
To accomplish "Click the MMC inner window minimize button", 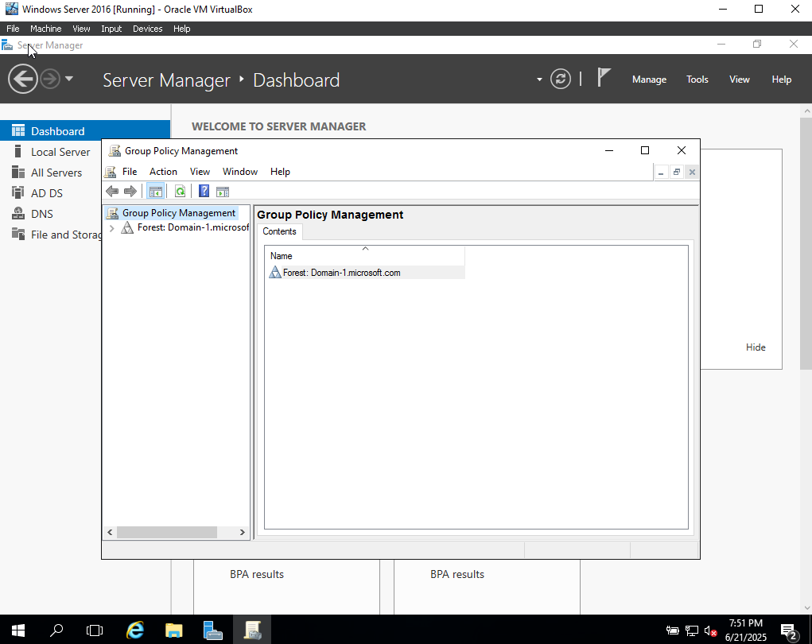I will pyautogui.click(x=661, y=172).
